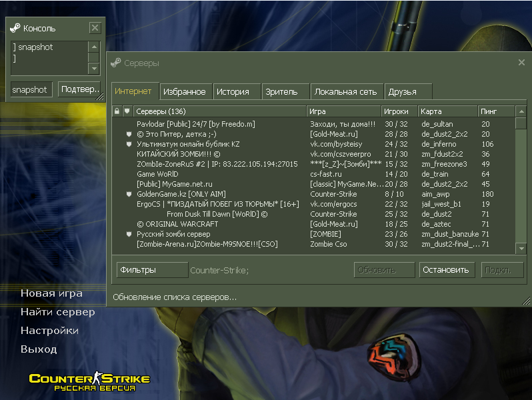This screenshot has height=400, width=532.
Task: Click players count 8 / 10
Action: tap(394, 194)
